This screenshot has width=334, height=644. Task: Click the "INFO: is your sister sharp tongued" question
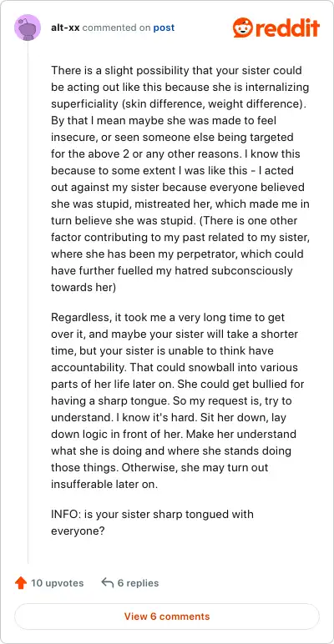click(x=152, y=522)
